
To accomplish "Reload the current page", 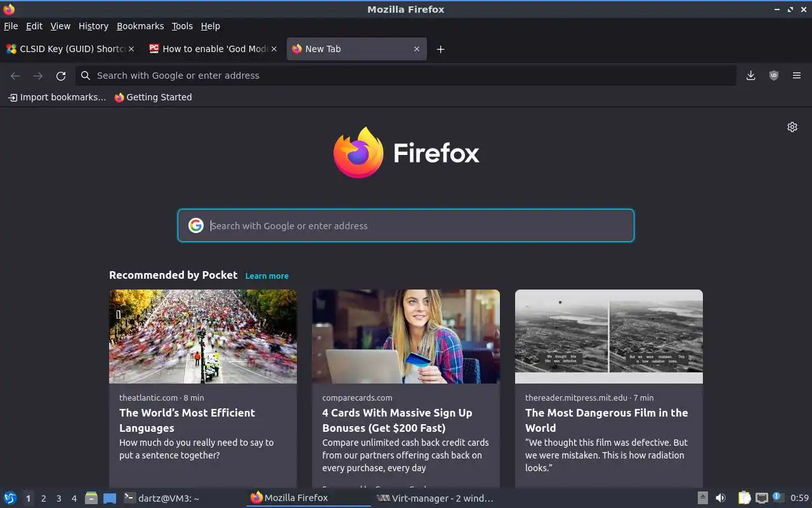I will [x=61, y=76].
